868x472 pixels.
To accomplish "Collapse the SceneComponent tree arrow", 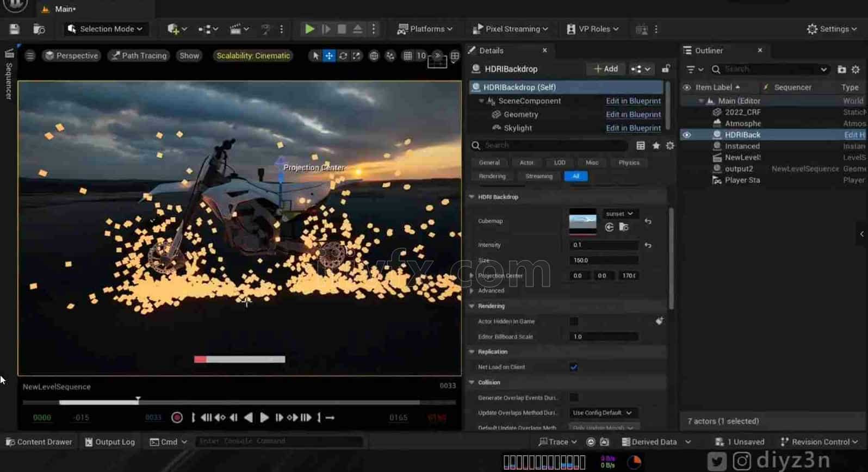I will [481, 101].
